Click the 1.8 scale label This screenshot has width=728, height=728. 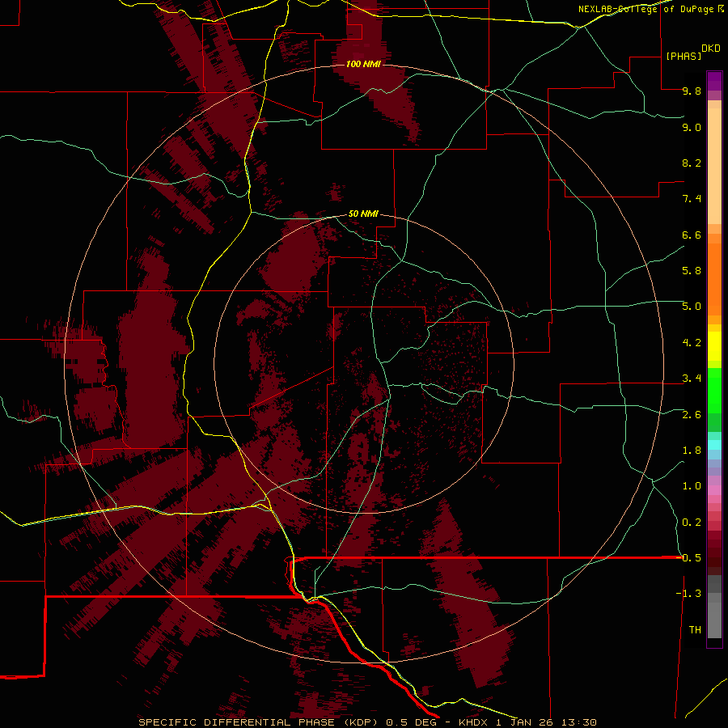tap(692, 451)
